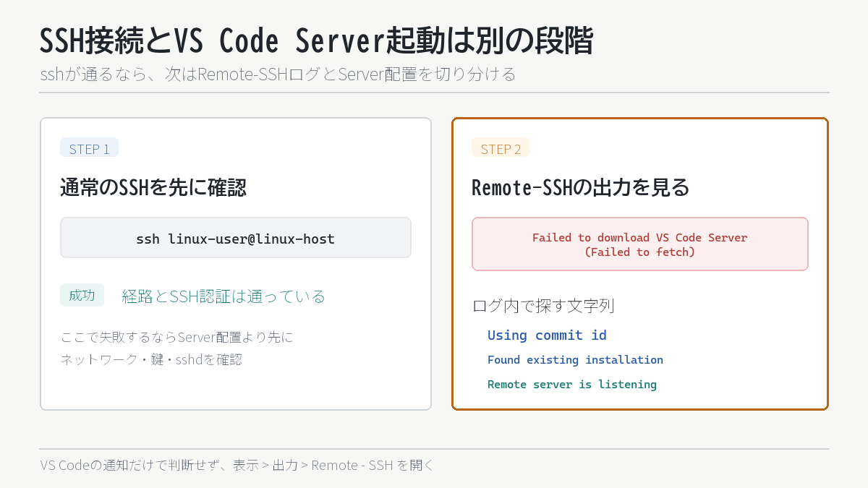Click the 'STEP 2' badge
Image resolution: width=868 pixels, height=488 pixels.
[501, 148]
